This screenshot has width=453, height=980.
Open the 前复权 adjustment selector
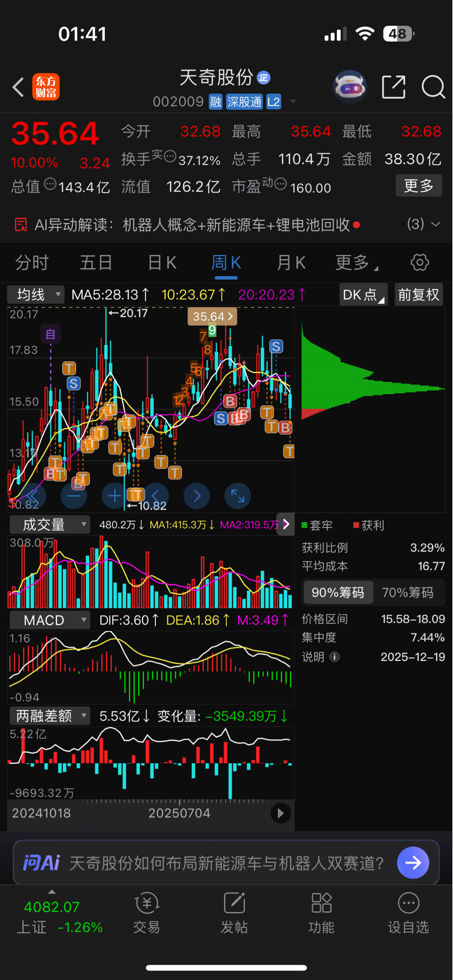point(419,294)
